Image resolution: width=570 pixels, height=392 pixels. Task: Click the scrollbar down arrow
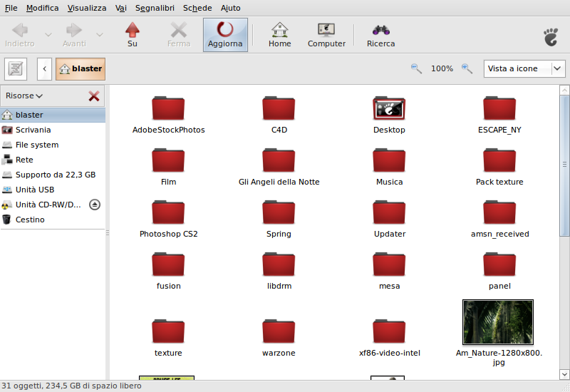click(564, 374)
